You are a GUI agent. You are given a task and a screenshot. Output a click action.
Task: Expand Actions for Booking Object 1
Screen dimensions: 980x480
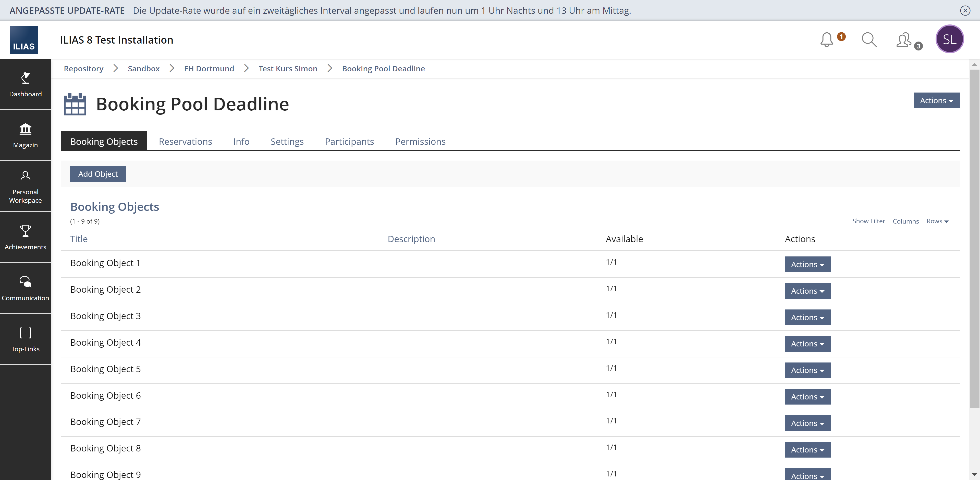pyautogui.click(x=807, y=264)
